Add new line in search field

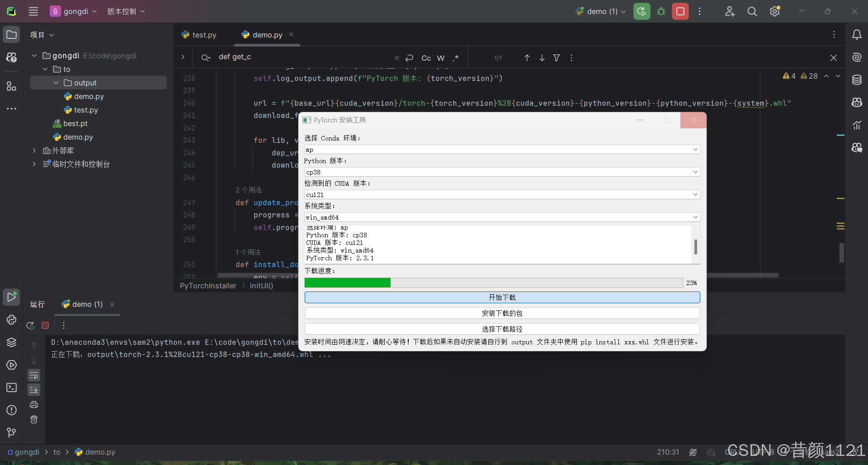click(409, 58)
